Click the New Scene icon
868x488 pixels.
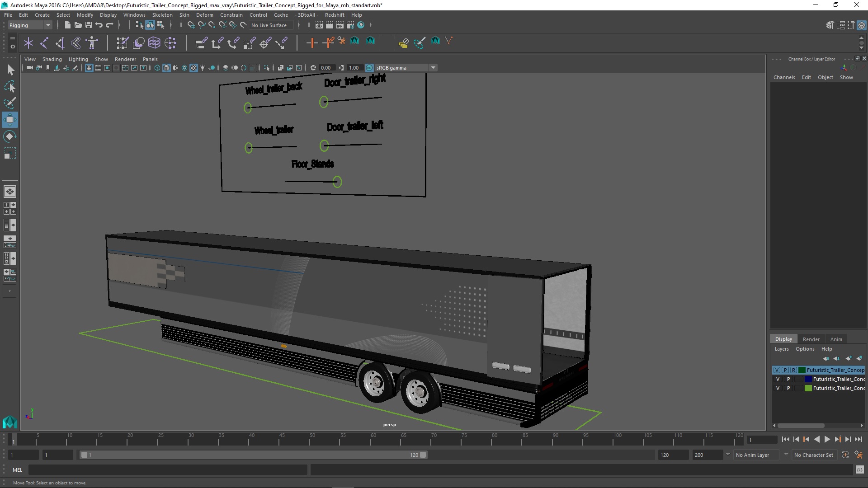67,25
